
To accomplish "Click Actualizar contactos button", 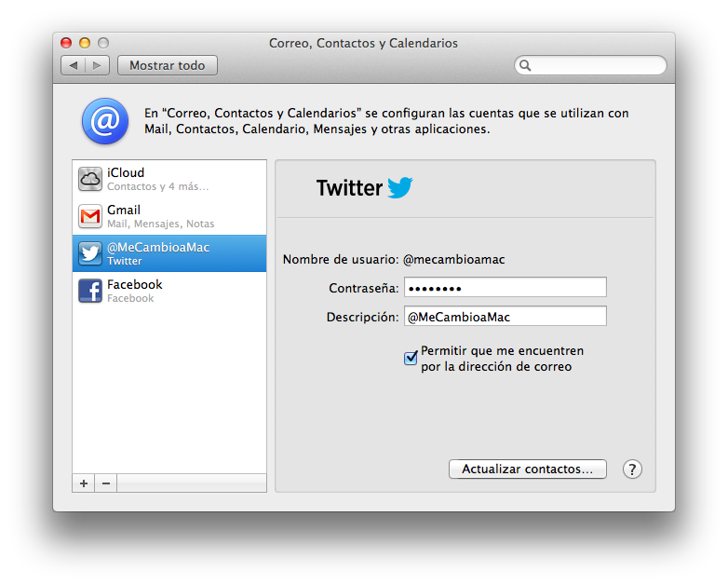I will tap(528, 469).
